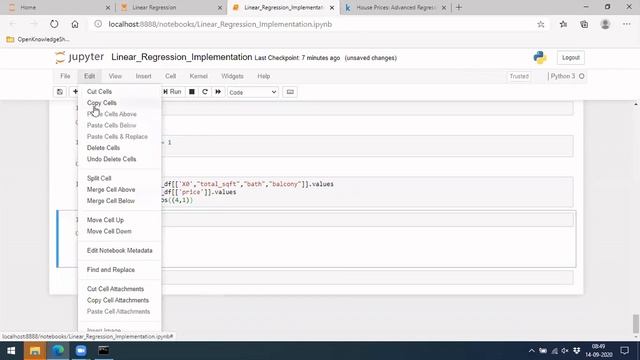Screen dimensions: 640x360
Task: Open File Explorer from taskbar
Action: [x=35, y=351]
